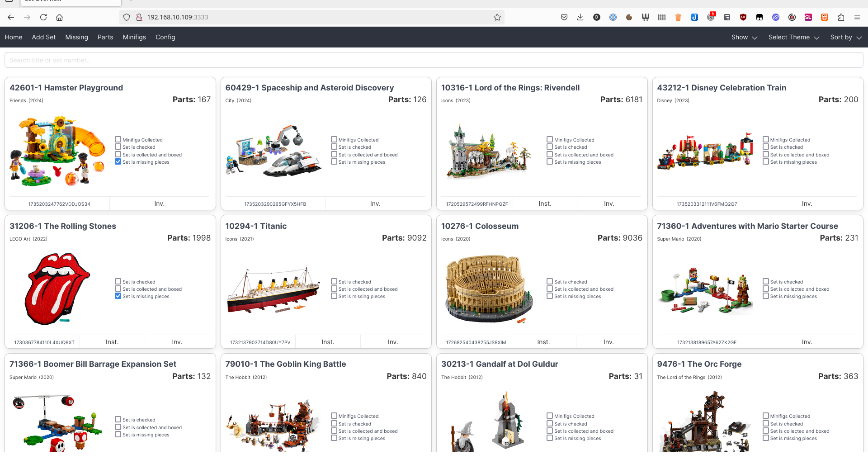Image resolution: width=868 pixels, height=464 pixels.
Task: Click the browser reload page icon
Action: 43,17
